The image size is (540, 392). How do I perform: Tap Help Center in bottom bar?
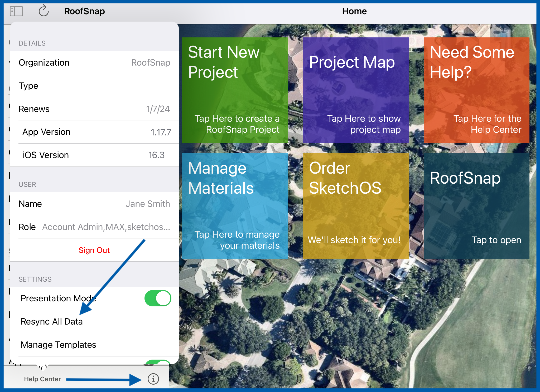(42, 379)
